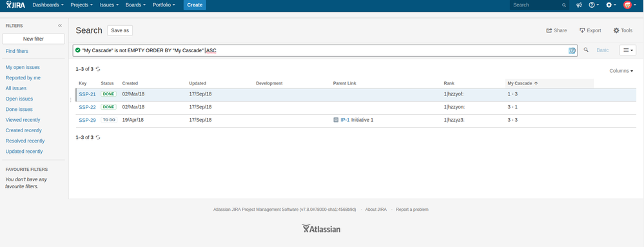Open the Tools dropdown
This screenshot has height=247, width=644.
pyautogui.click(x=623, y=30)
